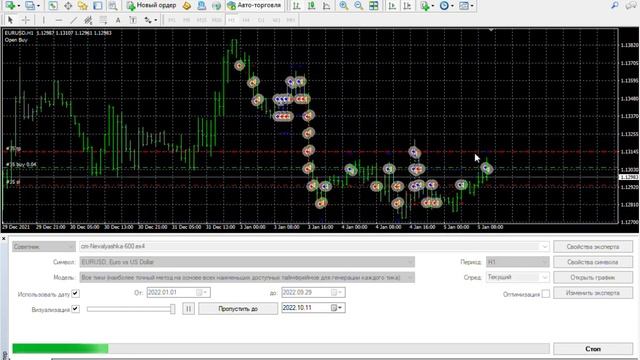Switch to D1 timeframe
This screenshot has height=360, width=640.
click(261, 20)
